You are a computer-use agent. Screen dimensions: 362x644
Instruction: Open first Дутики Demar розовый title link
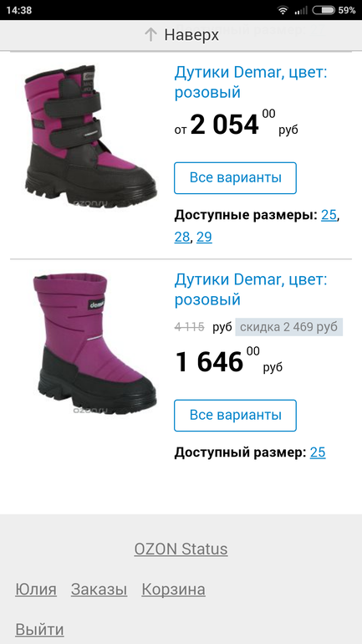[x=251, y=83]
